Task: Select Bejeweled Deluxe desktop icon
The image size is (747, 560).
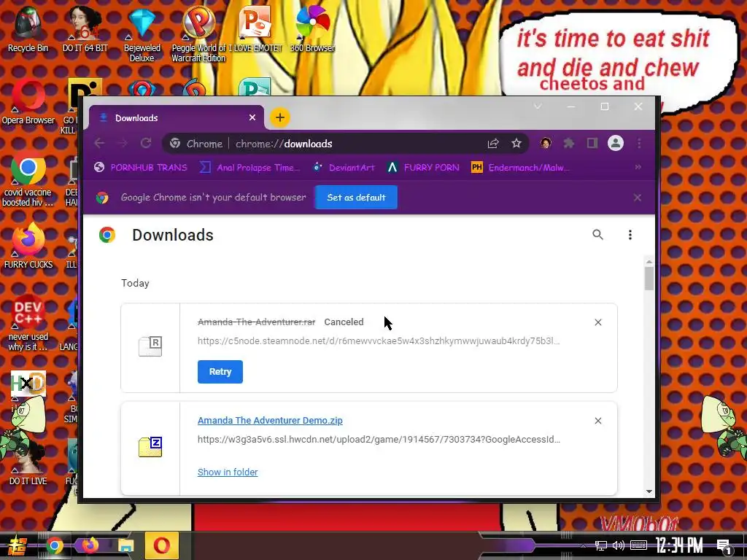Action: [142, 34]
